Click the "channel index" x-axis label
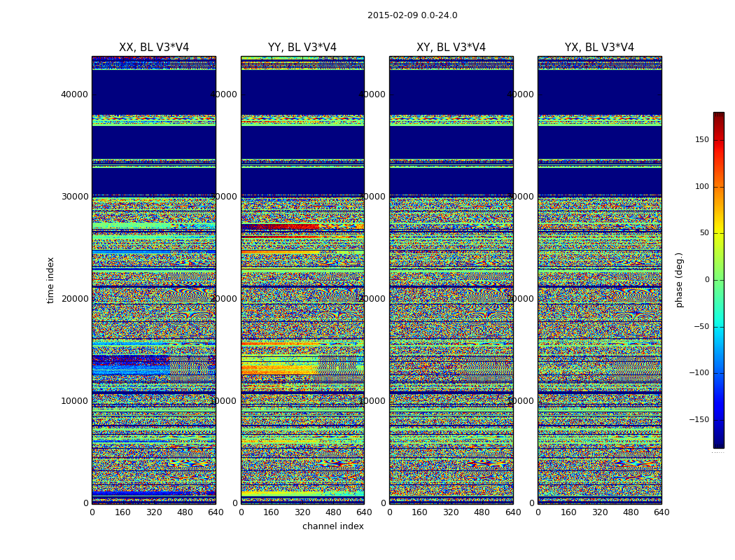The image size is (735, 560). pyautogui.click(x=332, y=526)
